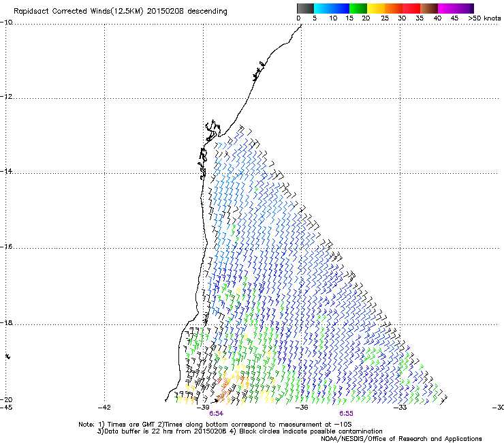Click the '15' legend tick label
This screenshot has width=504, height=443.
349,18
